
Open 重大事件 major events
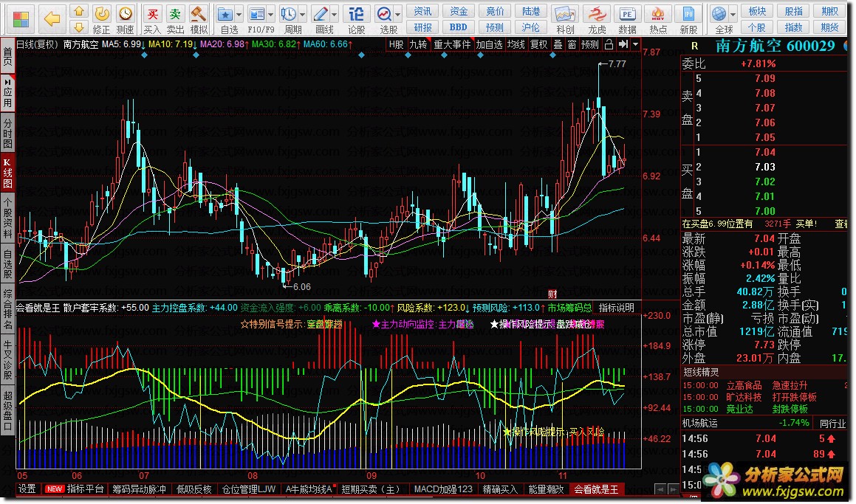452,44
